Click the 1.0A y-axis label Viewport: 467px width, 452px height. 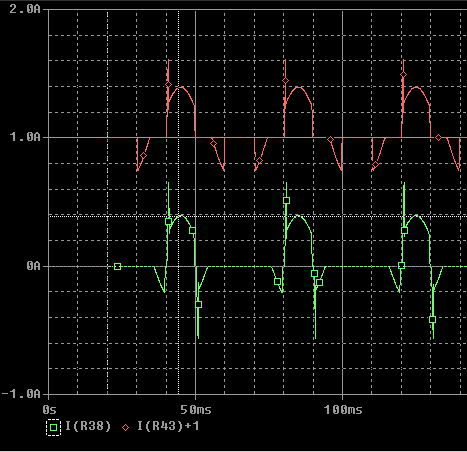(x=25, y=137)
